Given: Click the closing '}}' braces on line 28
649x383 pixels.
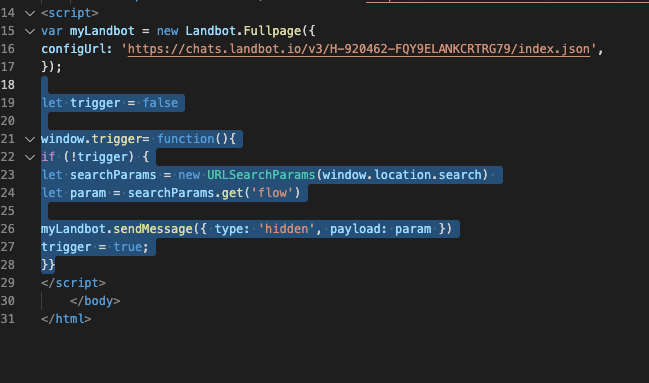Looking at the screenshot, I should 48,265.
